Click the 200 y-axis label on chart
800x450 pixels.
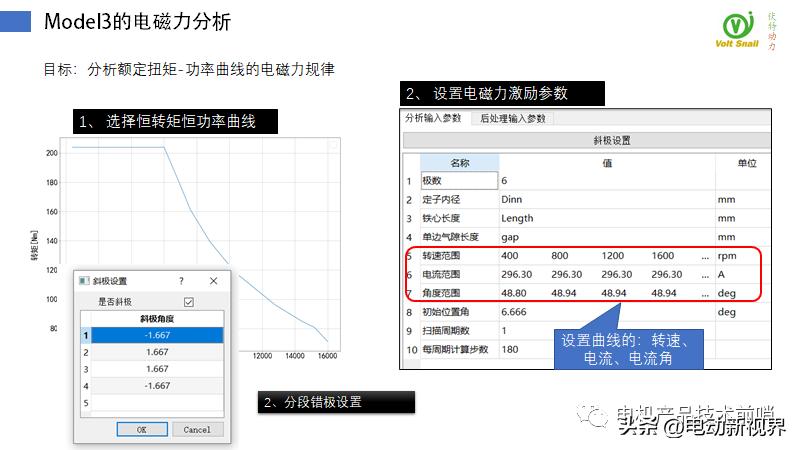52,153
